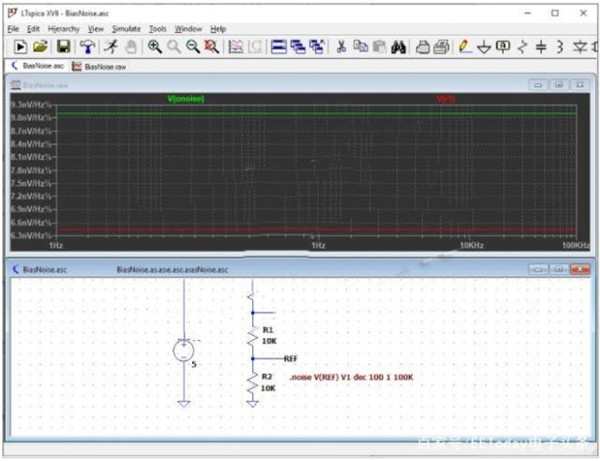The width and height of the screenshot is (600, 461).
Task: Open the Tools menu
Action: tap(157, 29)
